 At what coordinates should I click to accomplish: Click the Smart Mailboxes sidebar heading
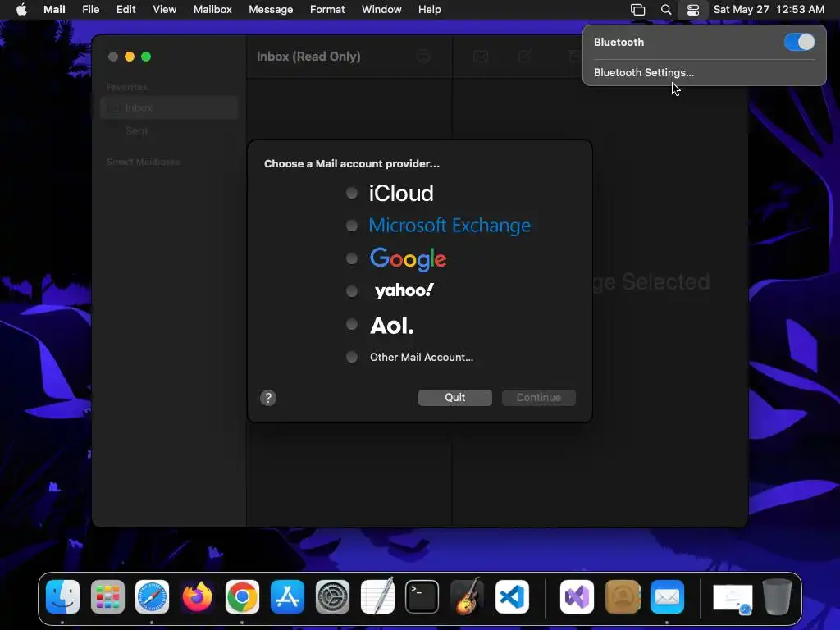coord(143,162)
